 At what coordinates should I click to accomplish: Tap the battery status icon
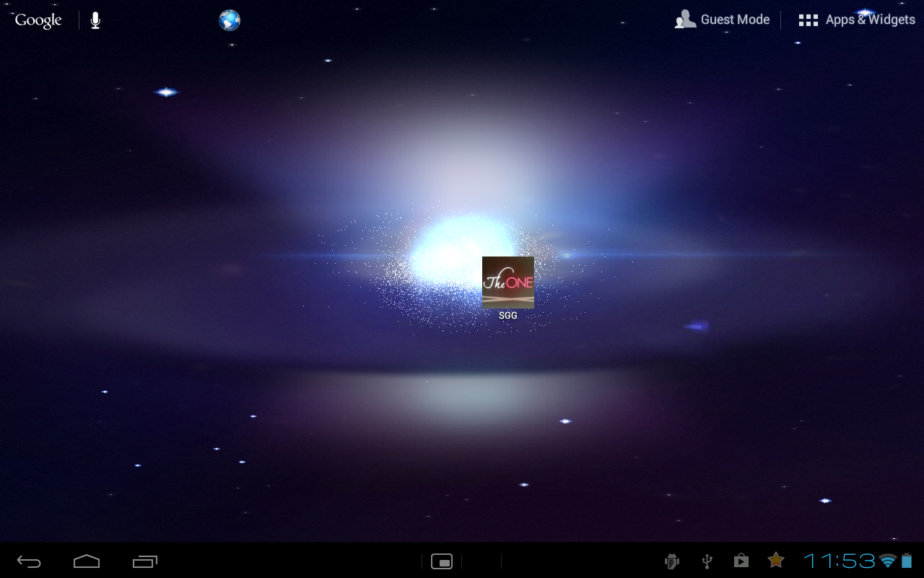[907, 561]
